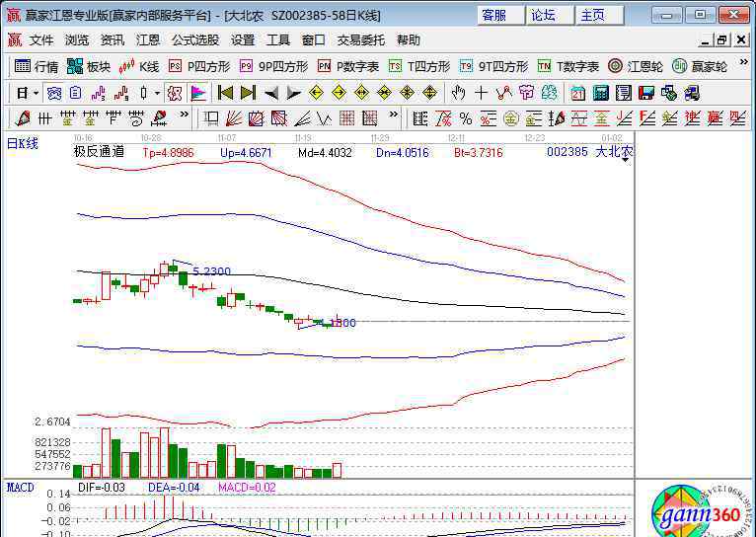756x537 pixels.
Task: Select the red Gann fan lines tool
Action: [233, 118]
